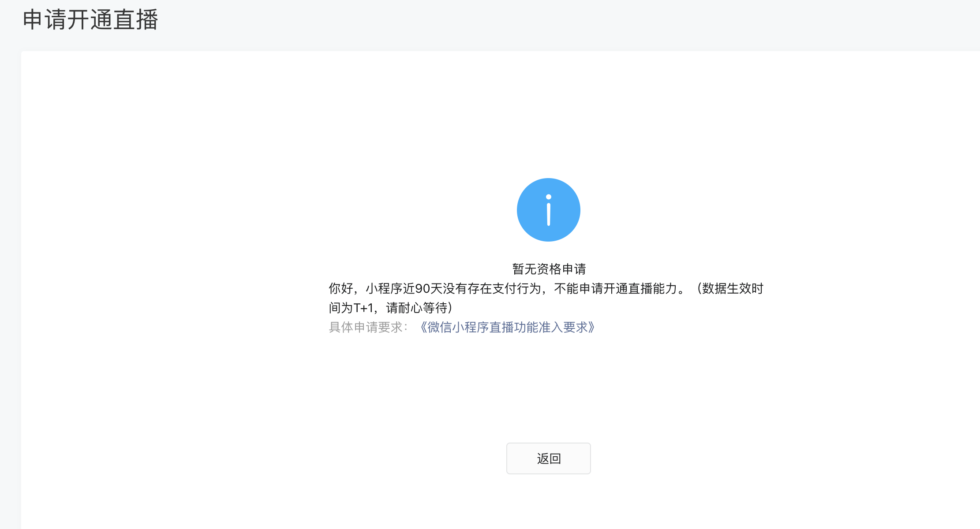This screenshot has width=980, height=529.
Task: Click the 你好 greeting in the message
Action: pos(340,289)
